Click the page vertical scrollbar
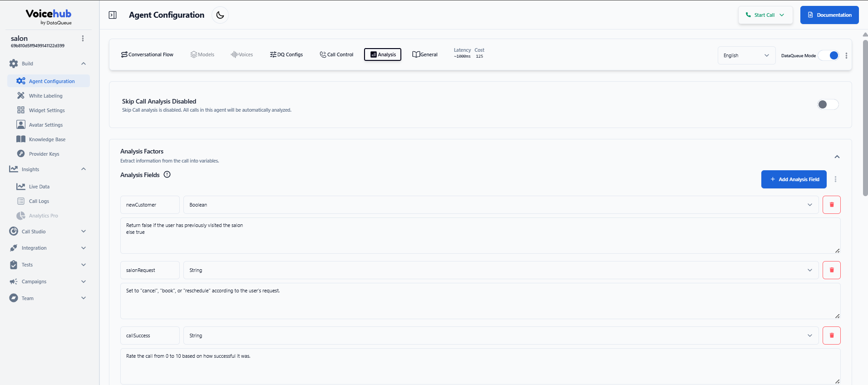Image resolution: width=868 pixels, height=385 pixels. [865, 118]
